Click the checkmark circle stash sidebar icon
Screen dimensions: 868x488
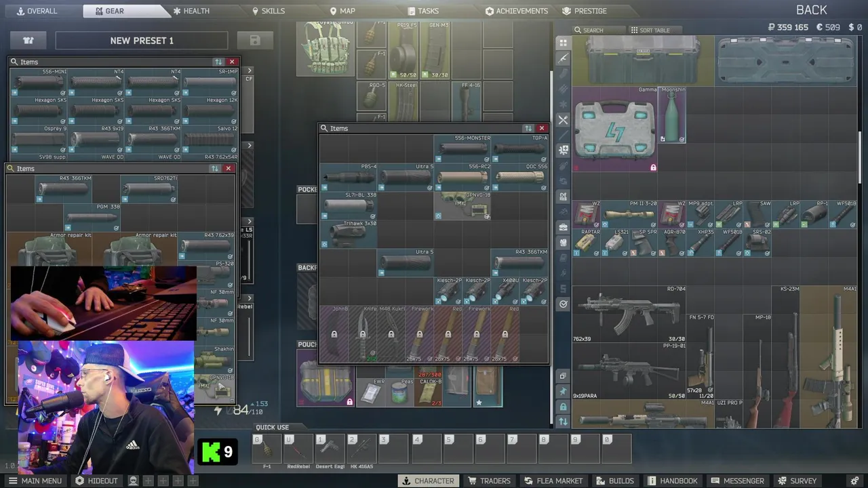click(x=563, y=304)
